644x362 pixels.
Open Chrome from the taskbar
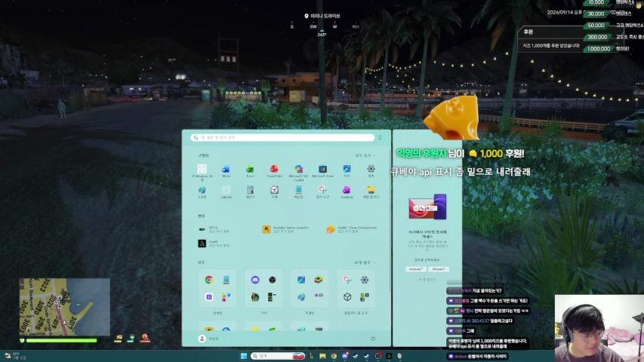(x=334, y=356)
